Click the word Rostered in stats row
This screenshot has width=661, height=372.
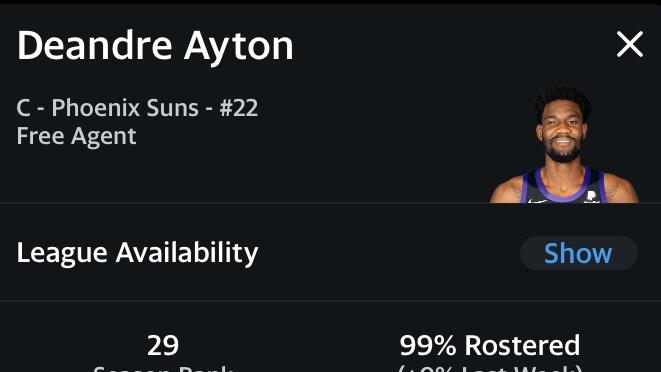[x=522, y=345]
